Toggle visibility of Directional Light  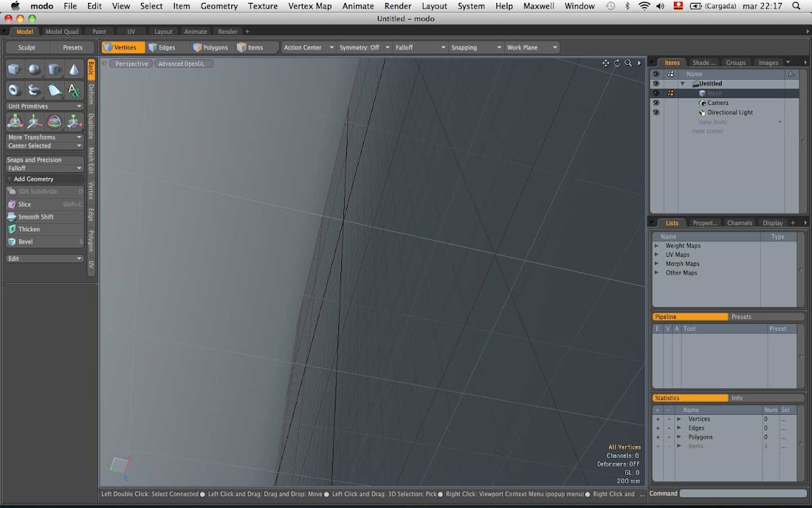tap(656, 112)
